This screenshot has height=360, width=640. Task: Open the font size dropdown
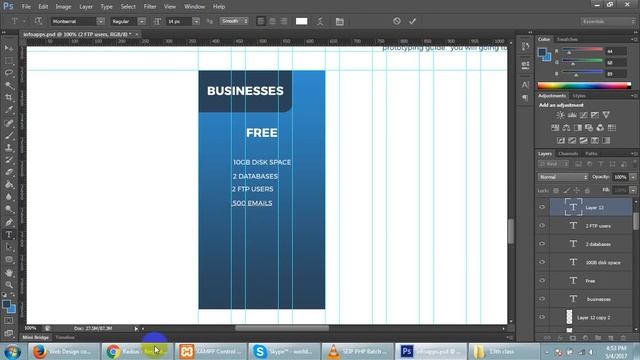[x=196, y=21]
